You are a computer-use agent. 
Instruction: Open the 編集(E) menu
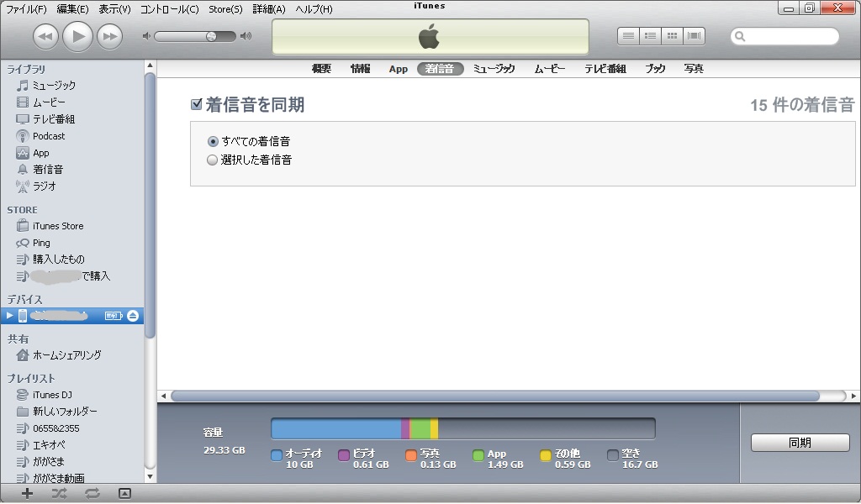pos(72,9)
